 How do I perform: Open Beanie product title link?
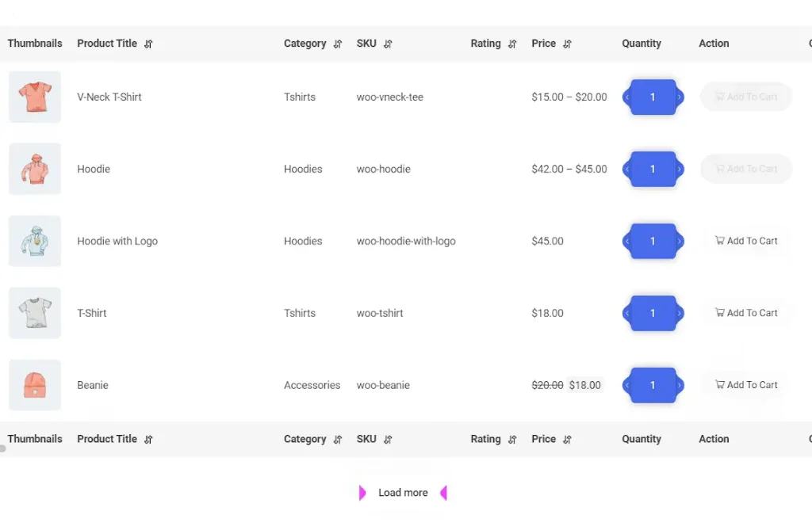coord(93,385)
